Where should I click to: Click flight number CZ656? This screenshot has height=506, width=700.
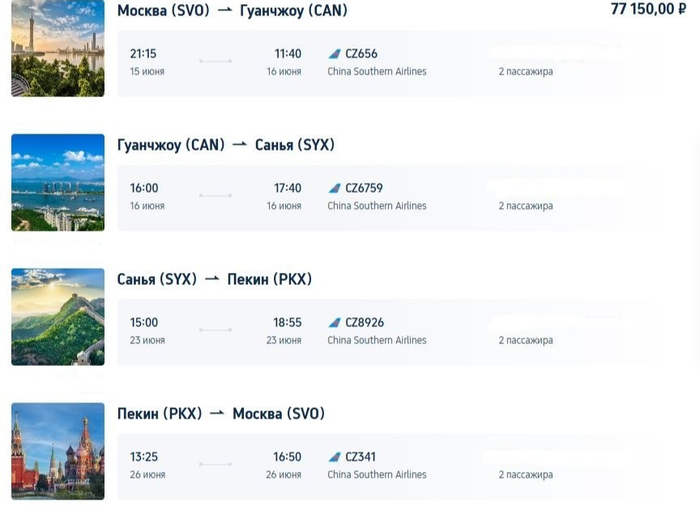pyautogui.click(x=361, y=53)
